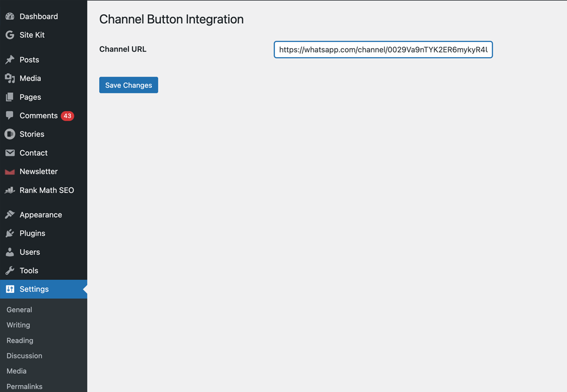
Task: Click the Channel URL label
Action: point(123,49)
